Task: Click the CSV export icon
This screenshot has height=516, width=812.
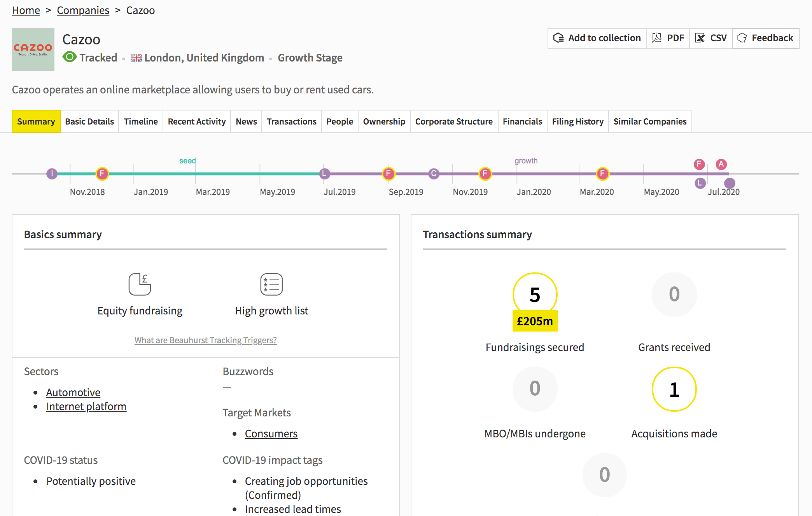Action: point(700,38)
